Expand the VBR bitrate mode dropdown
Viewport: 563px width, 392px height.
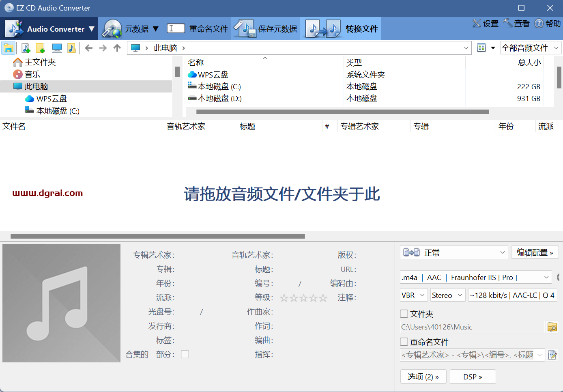pos(413,295)
